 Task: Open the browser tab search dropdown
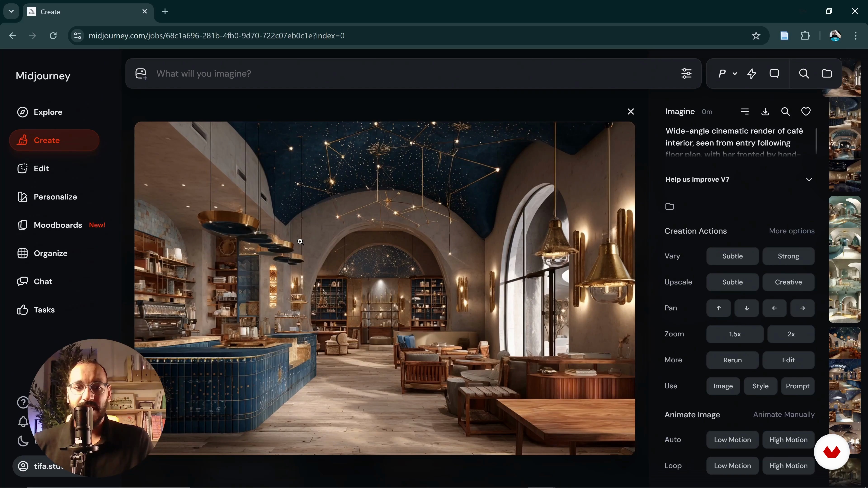coord(11,12)
